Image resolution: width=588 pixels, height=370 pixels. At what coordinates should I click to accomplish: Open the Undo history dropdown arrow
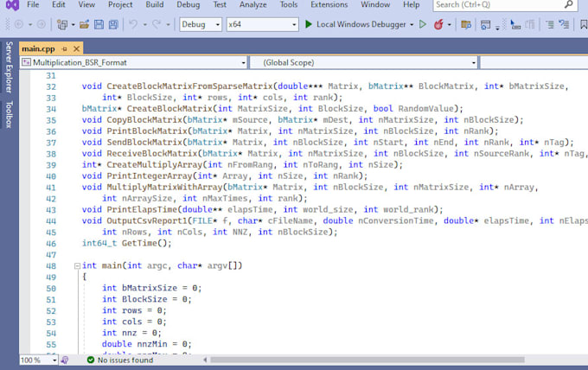(144, 25)
